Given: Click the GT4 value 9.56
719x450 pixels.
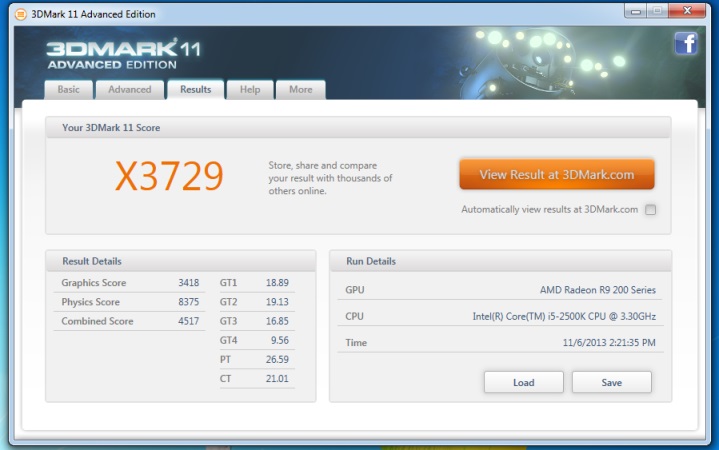Looking at the screenshot, I should pyautogui.click(x=280, y=340).
